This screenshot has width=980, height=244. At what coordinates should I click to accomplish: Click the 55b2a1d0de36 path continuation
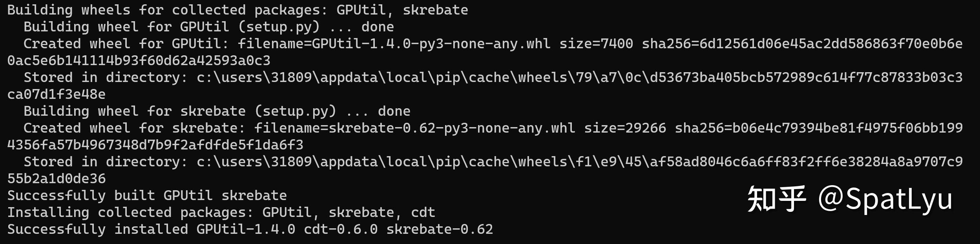pos(57,178)
